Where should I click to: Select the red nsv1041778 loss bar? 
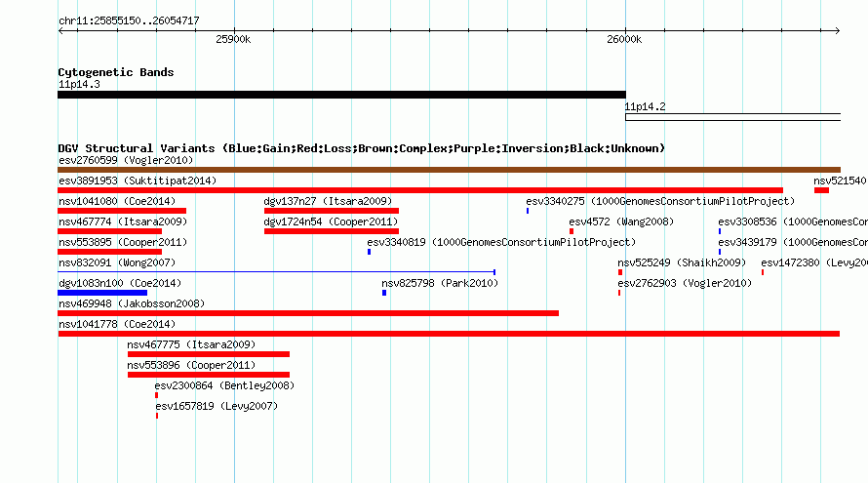[449, 334]
